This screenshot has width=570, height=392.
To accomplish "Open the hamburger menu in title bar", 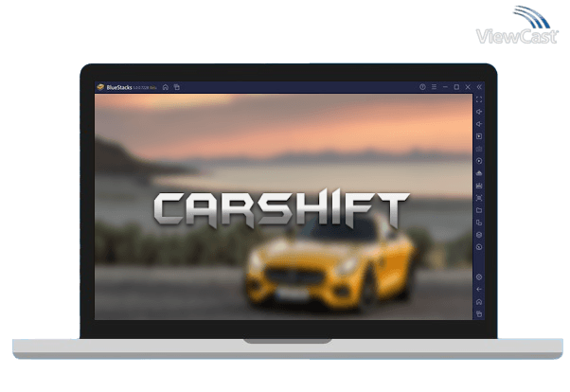I will (434, 87).
